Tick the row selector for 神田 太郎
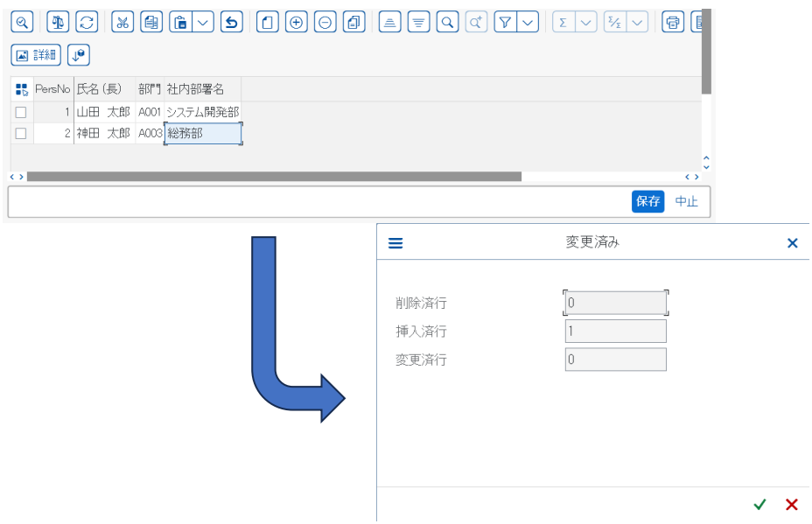812x524 pixels. 21,134
